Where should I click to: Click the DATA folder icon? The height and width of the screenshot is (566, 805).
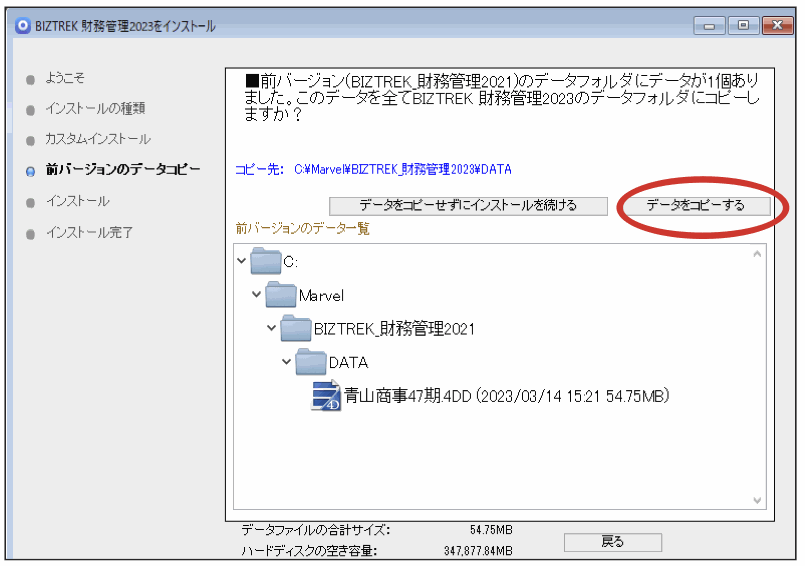[x=311, y=362]
